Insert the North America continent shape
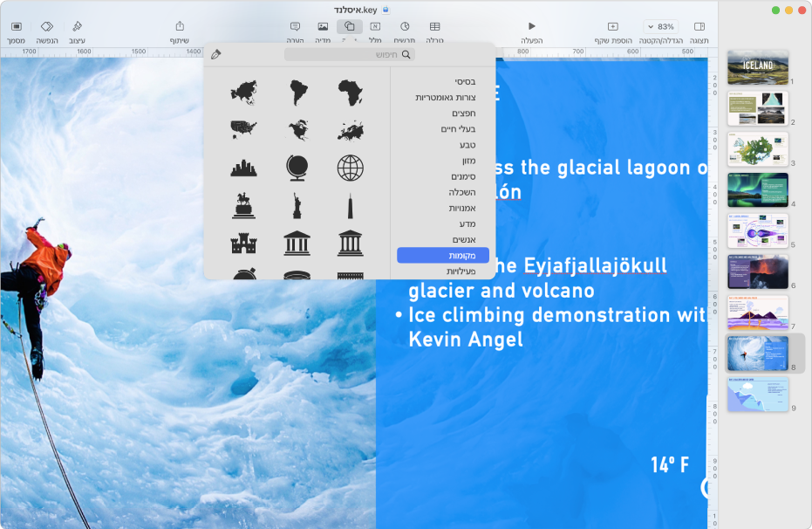The height and width of the screenshot is (529, 812). pyautogui.click(x=298, y=129)
